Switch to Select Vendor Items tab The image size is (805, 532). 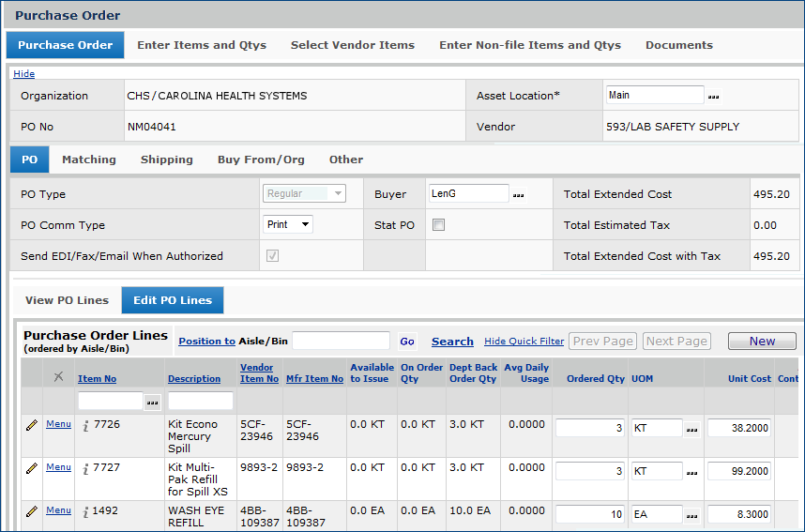point(352,45)
